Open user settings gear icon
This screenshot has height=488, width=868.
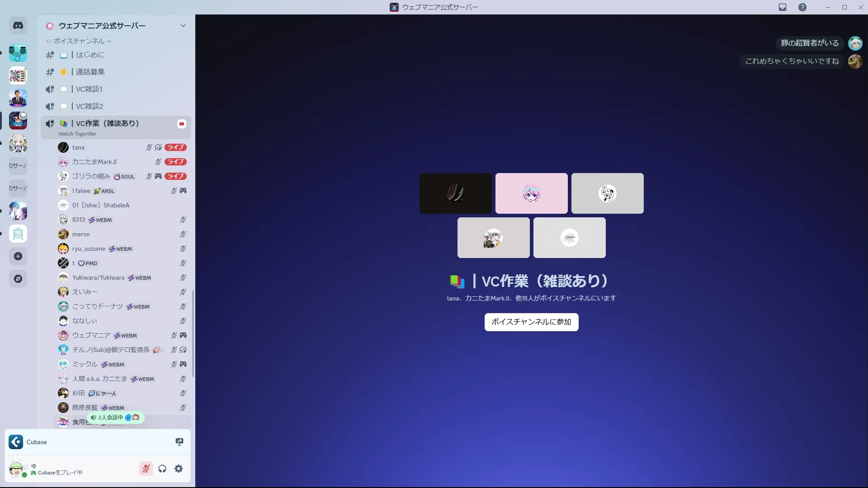coord(179,469)
